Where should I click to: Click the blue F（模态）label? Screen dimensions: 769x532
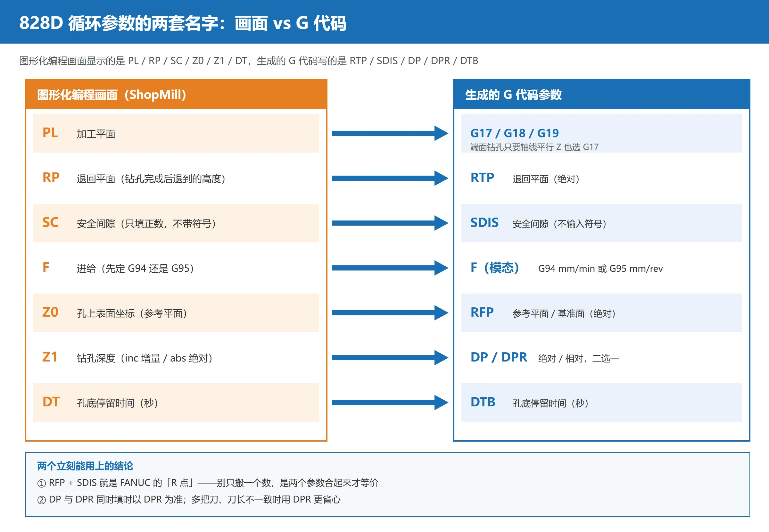pyautogui.click(x=495, y=268)
